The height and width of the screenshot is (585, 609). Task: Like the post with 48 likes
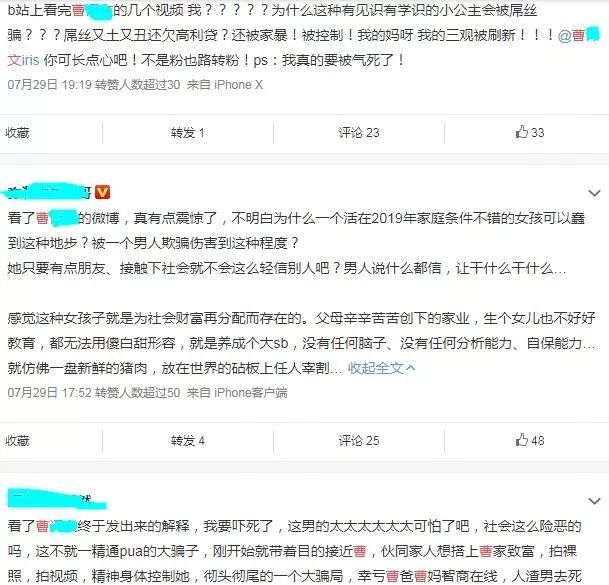point(530,440)
